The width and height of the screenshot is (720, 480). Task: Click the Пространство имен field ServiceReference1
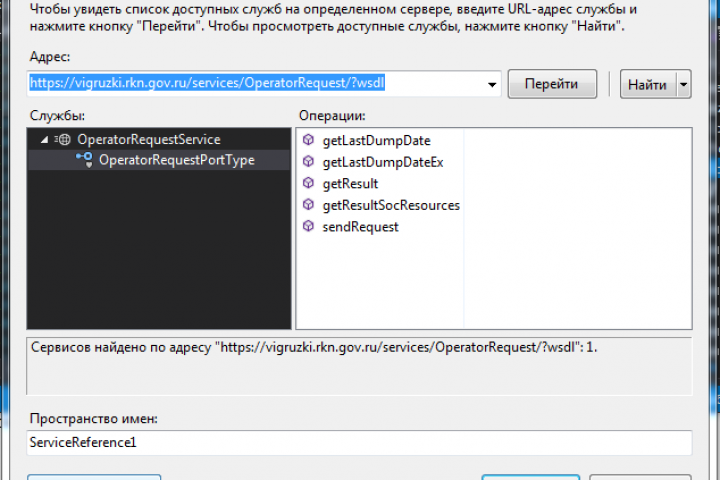point(359,442)
